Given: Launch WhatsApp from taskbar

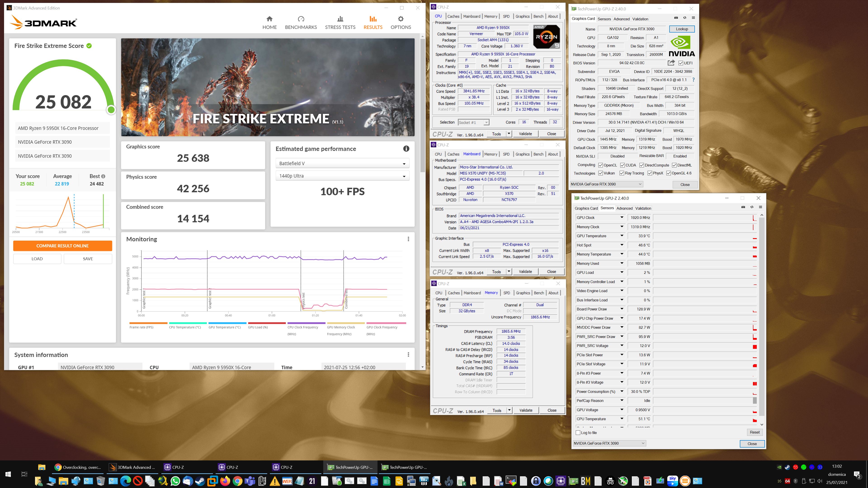Looking at the screenshot, I should point(175,481).
